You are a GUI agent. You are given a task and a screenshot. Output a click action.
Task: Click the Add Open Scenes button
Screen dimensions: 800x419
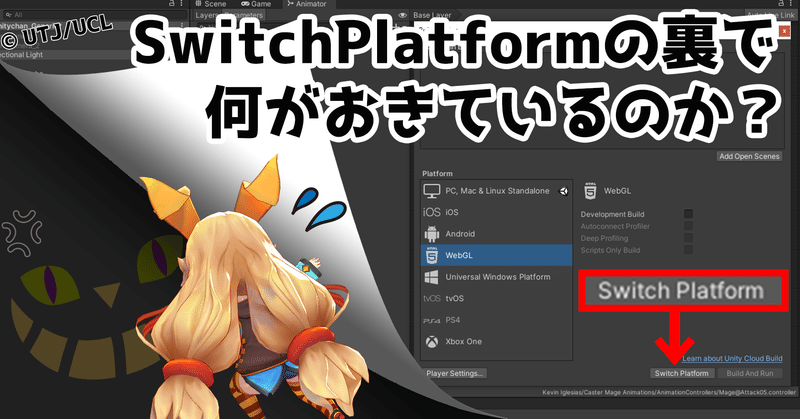pos(749,156)
